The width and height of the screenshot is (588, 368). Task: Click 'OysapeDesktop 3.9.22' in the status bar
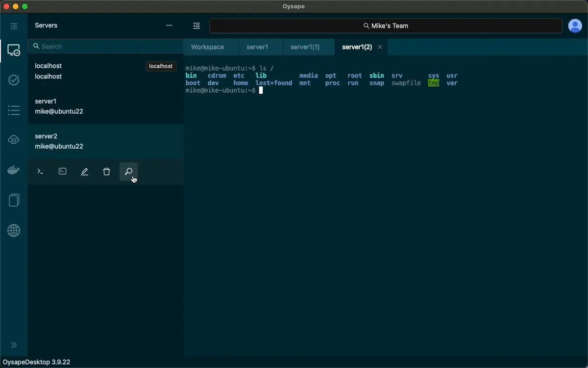tap(37, 362)
